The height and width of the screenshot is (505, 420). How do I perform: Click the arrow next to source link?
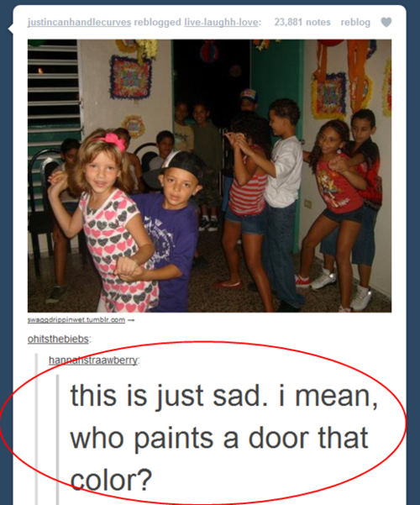(x=131, y=320)
